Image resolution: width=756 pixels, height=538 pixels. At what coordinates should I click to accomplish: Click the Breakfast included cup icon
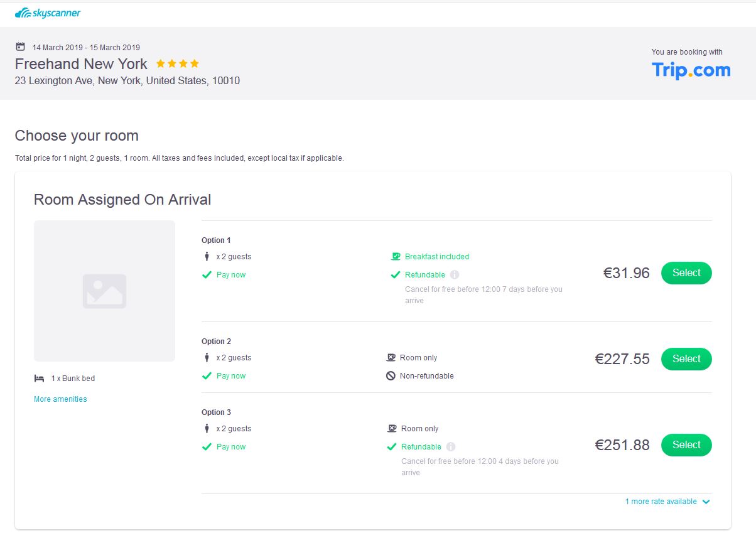click(x=396, y=256)
